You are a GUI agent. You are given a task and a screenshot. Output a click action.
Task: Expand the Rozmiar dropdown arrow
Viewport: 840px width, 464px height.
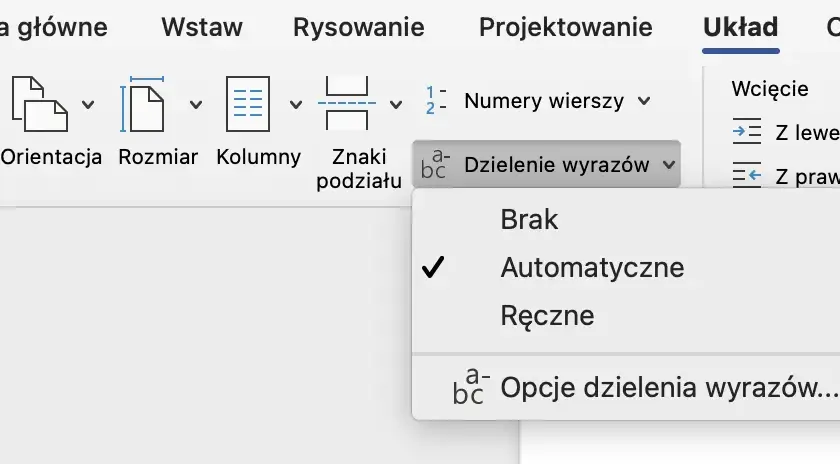[x=196, y=104]
